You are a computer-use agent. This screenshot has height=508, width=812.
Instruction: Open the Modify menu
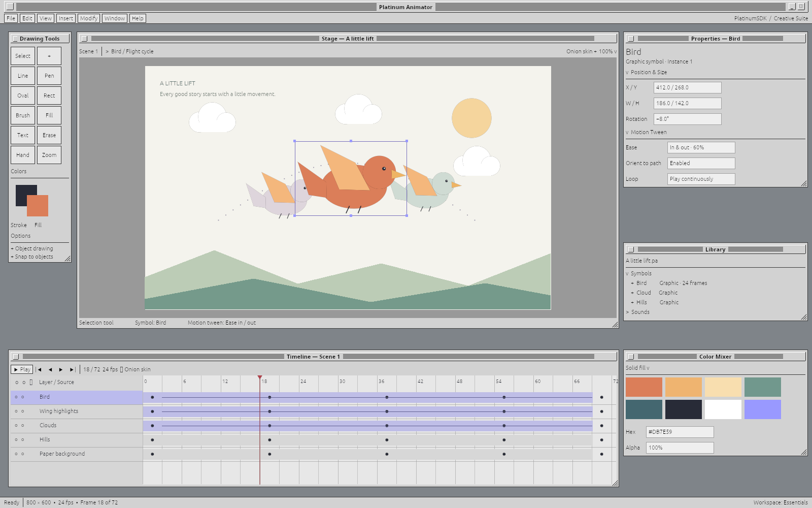click(89, 18)
